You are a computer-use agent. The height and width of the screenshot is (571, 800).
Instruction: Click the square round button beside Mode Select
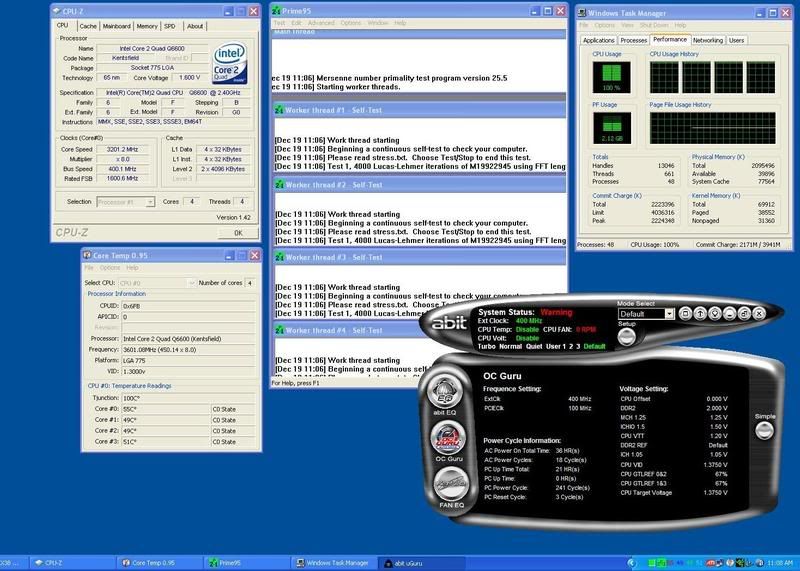click(x=685, y=313)
